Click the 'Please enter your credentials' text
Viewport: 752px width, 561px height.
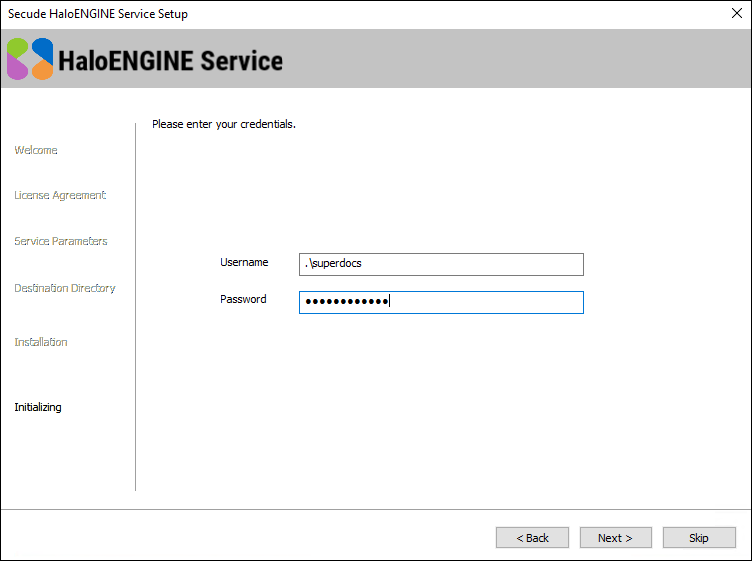(x=224, y=125)
